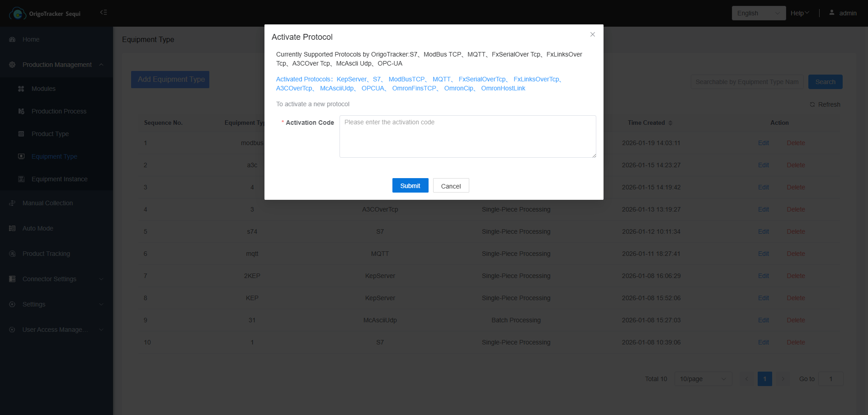
Task: Open Manual Collection from the sidebar
Action: point(47,203)
